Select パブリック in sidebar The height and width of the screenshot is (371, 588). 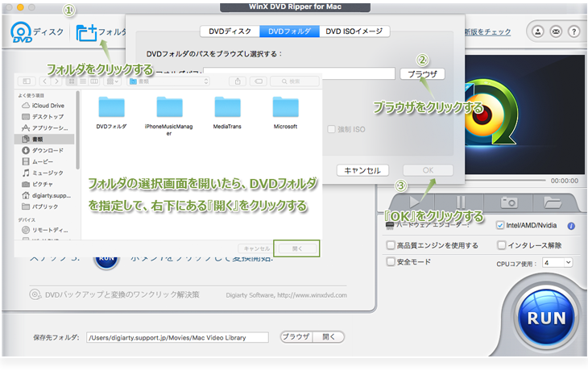click(x=45, y=207)
